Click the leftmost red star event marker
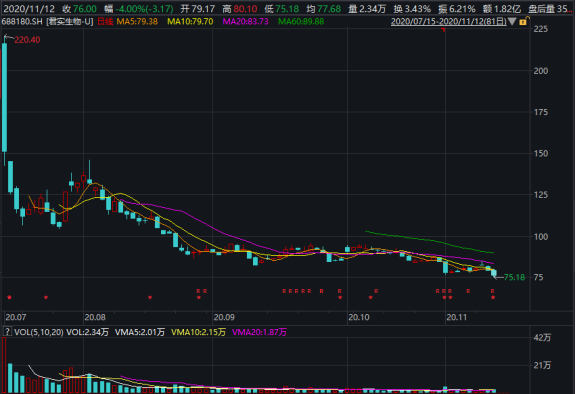 [9, 297]
